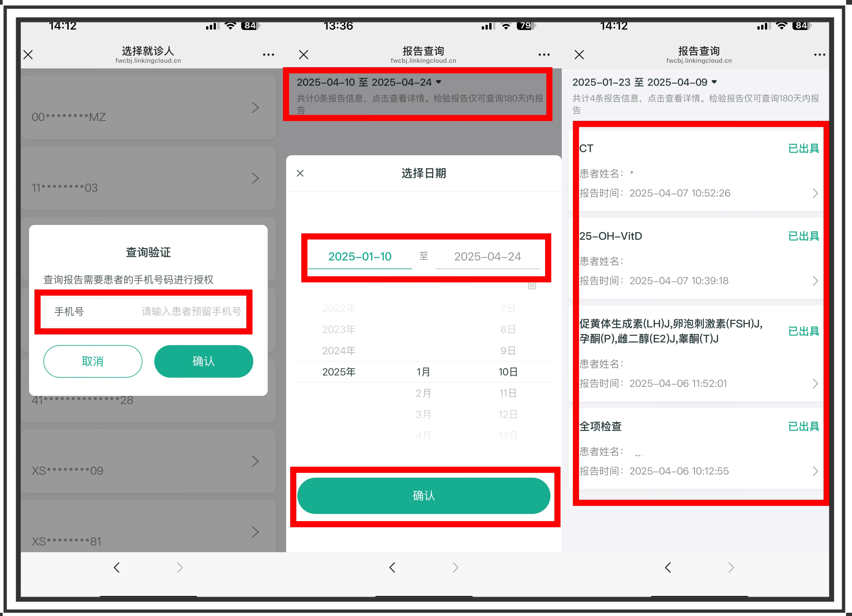This screenshot has width=852, height=616.
Task: Pick 3月 in the month wheel
Action: (423, 415)
